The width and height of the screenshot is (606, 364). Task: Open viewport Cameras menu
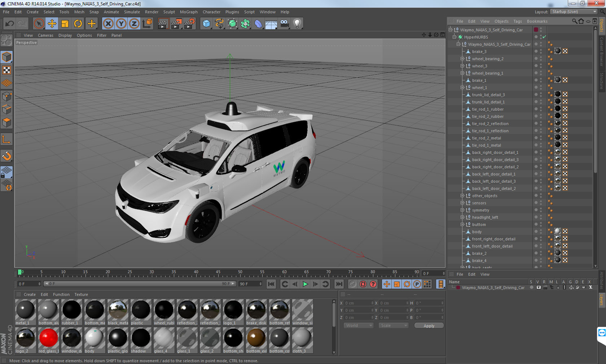tap(45, 35)
